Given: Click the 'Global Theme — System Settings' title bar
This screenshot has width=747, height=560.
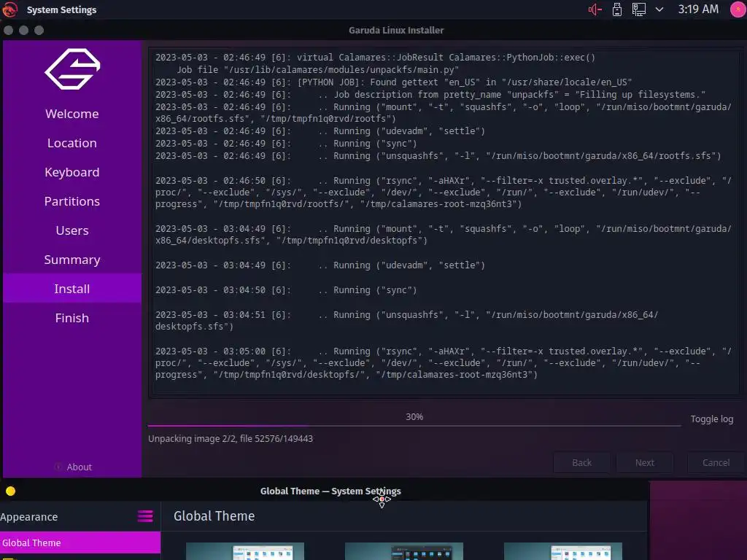Looking at the screenshot, I should pyautogui.click(x=330, y=491).
